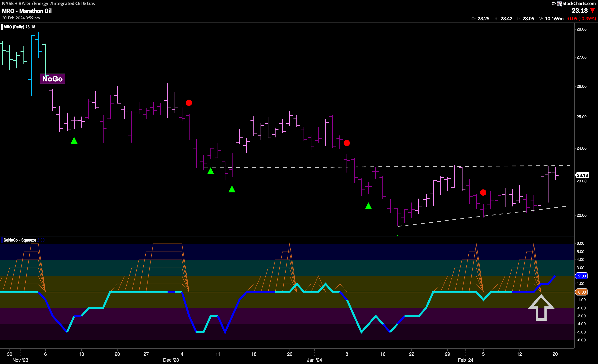Click the open value O: 23.25
The height and width of the screenshot is (364, 598).
[x=480, y=19]
